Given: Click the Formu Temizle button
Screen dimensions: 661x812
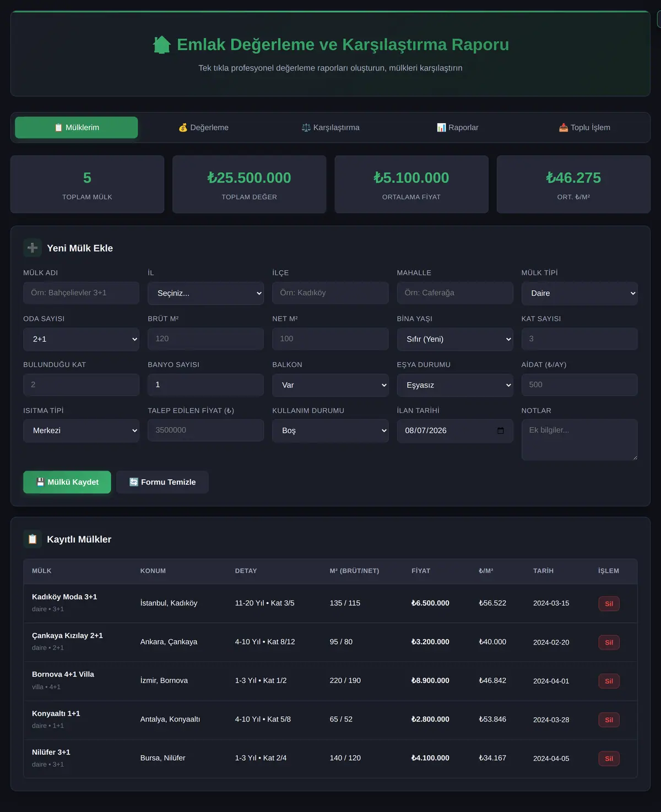Looking at the screenshot, I should tap(162, 482).
